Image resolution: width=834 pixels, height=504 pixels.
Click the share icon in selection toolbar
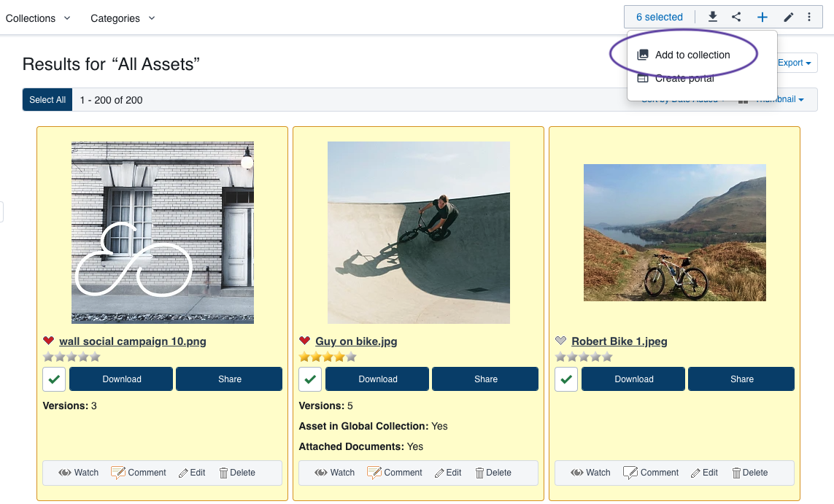[736, 18]
